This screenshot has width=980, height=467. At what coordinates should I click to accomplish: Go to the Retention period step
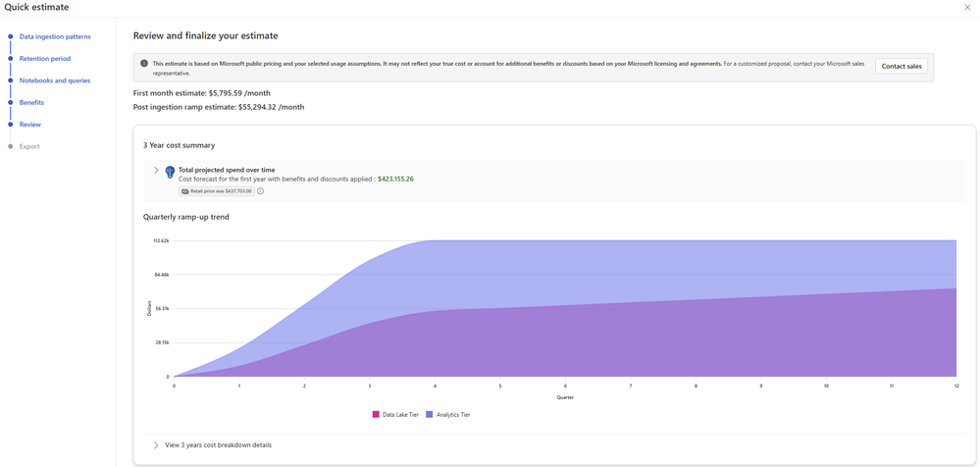point(45,59)
